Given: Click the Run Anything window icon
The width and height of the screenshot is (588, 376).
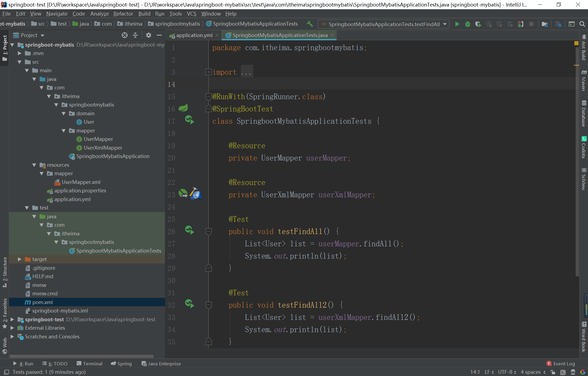Looking at the screenshot, I should (572, 24).
